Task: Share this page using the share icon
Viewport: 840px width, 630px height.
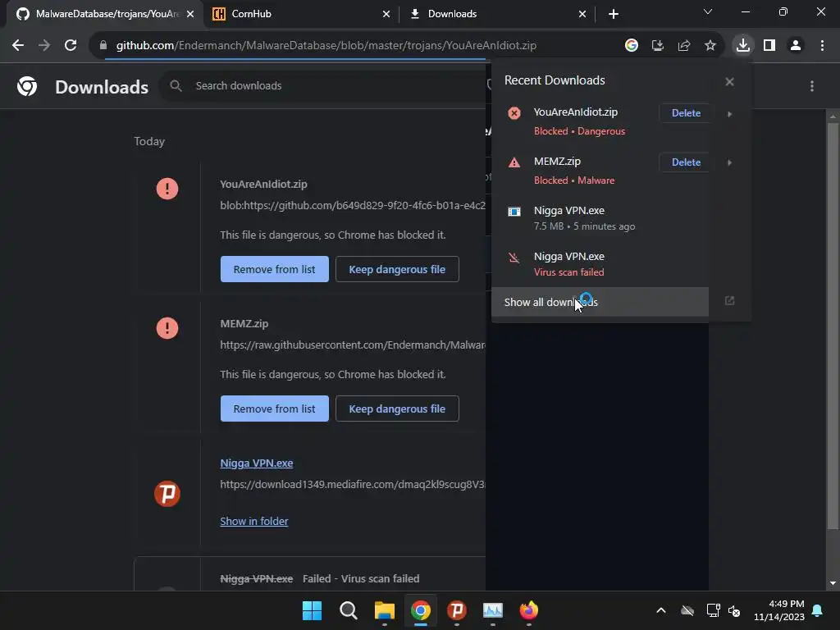Action: (683, 46)
